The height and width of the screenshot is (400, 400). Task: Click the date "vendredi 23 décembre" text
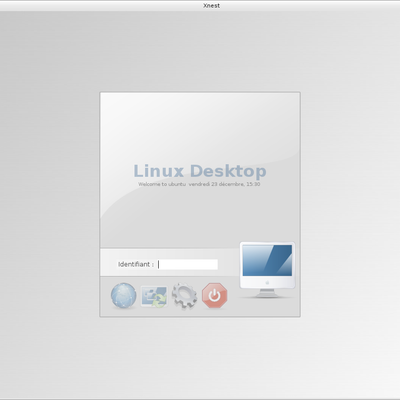tap(217, 184)
